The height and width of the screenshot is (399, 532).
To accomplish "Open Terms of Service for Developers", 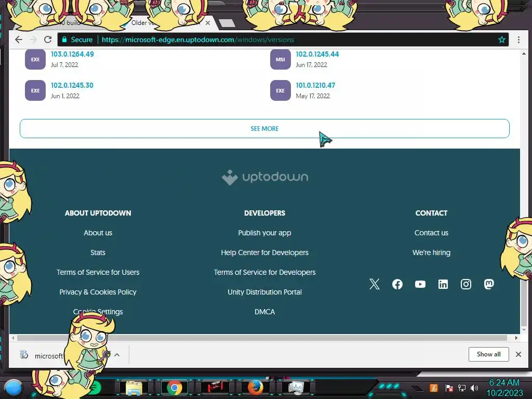I will click(264, 272).
